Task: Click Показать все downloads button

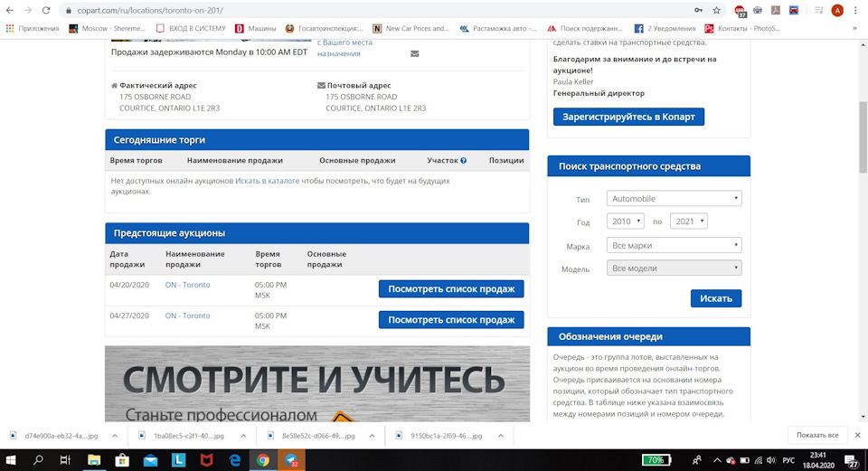Action: pyautogui.click(x=817, y=435)
